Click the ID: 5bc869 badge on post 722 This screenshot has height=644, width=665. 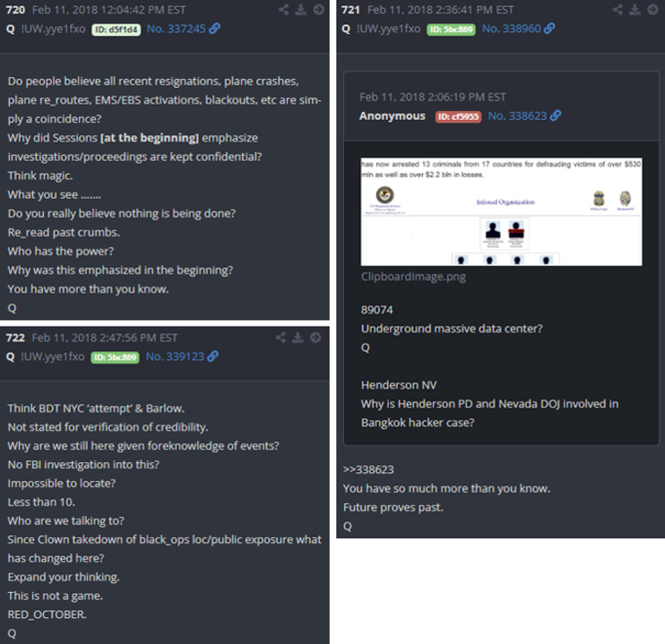coord(115,357)
